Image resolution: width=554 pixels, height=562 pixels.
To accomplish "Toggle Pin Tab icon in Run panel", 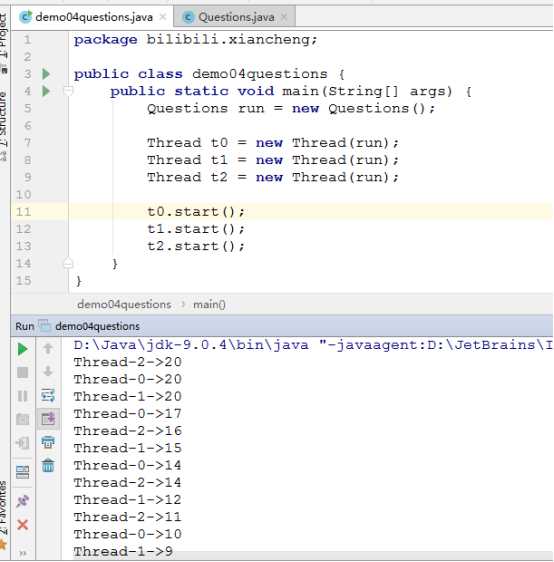I will pyautogui.click(x=23, y=500).
